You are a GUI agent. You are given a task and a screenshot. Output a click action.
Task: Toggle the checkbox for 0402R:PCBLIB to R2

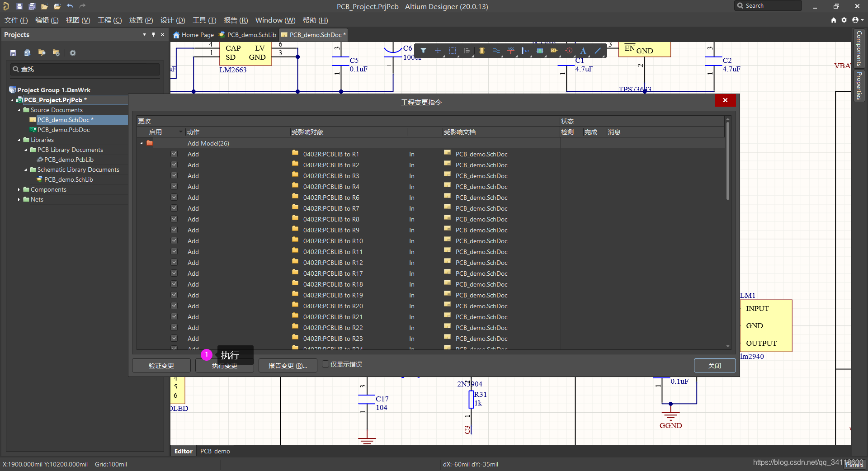(174, 165)
